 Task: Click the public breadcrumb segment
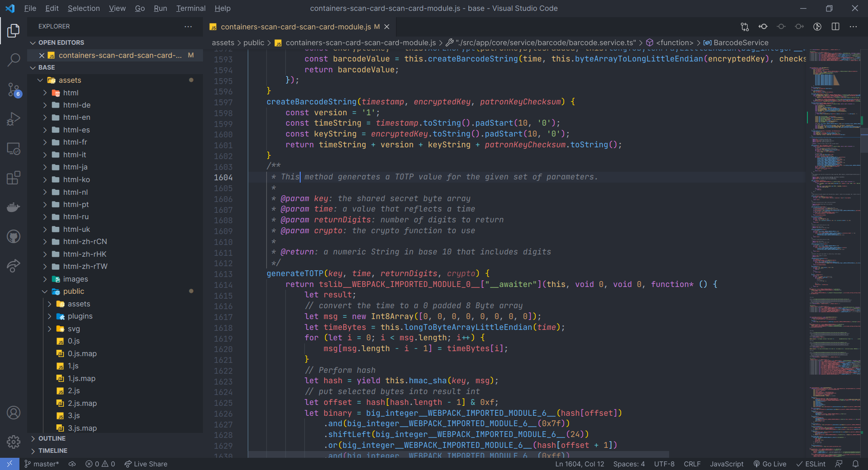click(254, 42)
